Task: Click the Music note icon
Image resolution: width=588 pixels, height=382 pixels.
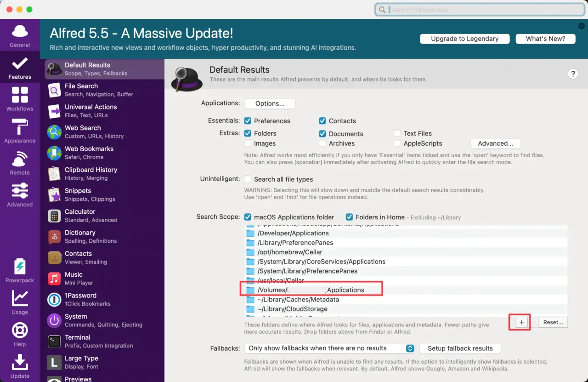Action: point(54,279)
